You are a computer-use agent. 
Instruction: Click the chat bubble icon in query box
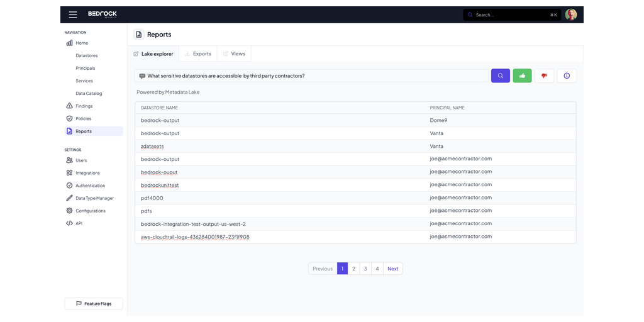click(x=142, y=76)
